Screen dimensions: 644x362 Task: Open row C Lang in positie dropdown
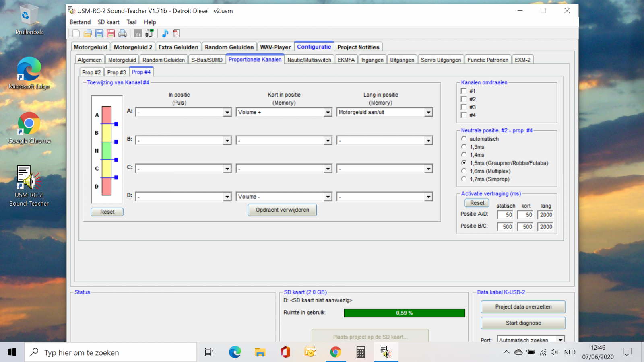pos(384,169)
